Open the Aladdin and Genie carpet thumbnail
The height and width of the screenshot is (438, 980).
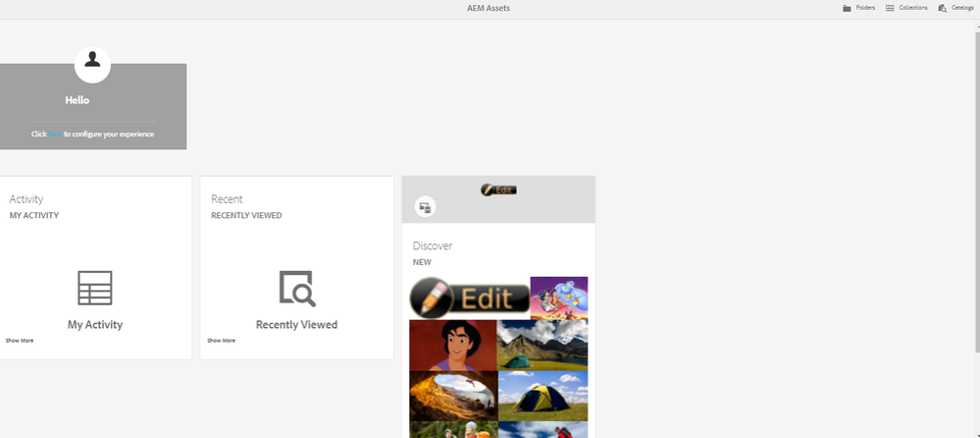[558, 298]
